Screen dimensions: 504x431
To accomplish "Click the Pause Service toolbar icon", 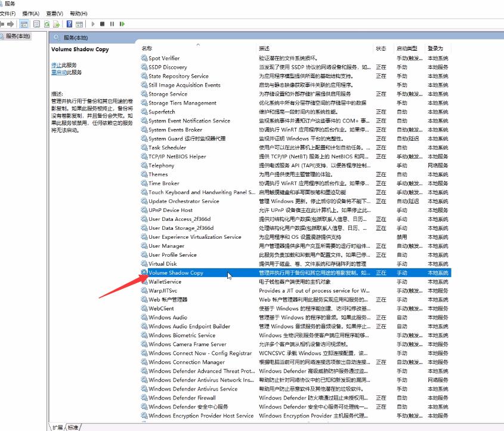I will 112,24.
